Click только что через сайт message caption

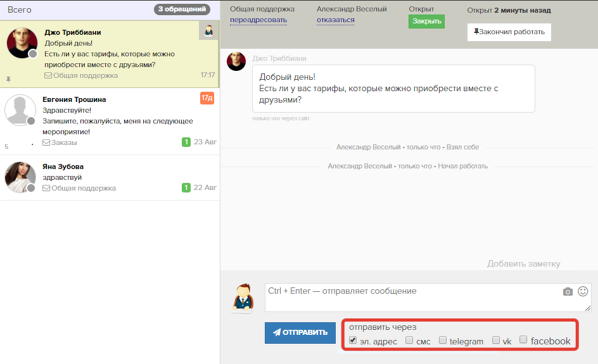click(281, 118)
